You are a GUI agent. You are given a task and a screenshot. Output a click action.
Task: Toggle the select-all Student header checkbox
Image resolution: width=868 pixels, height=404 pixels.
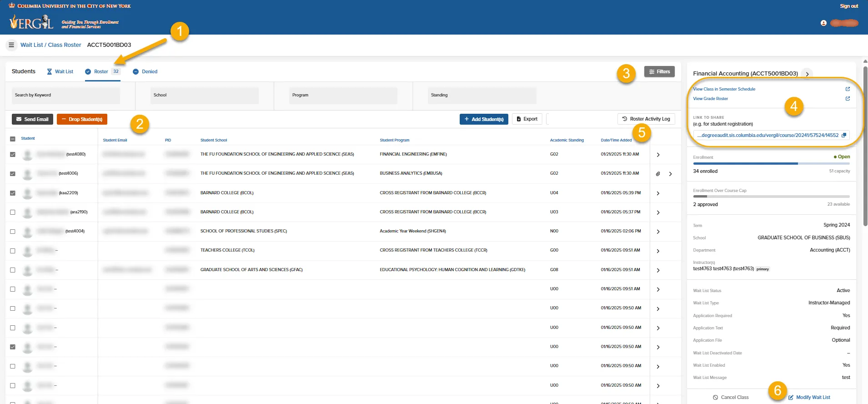13,139
